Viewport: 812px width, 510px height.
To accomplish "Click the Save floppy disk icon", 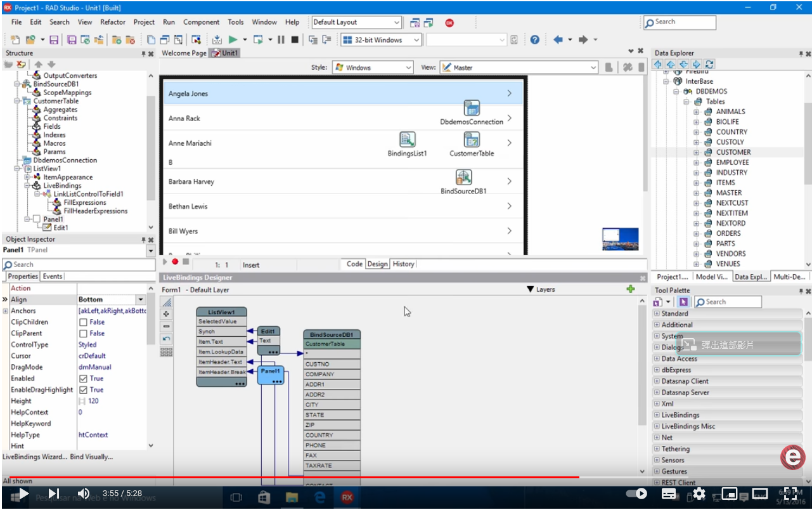I will coord(54,39).
